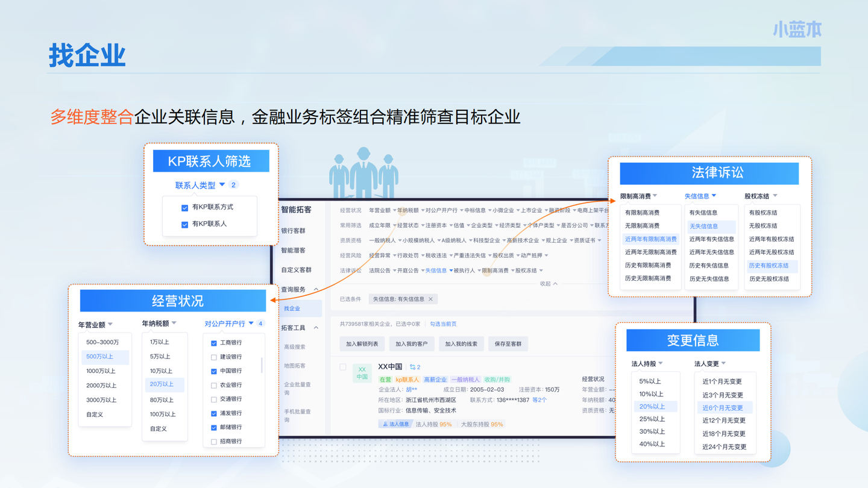Uncheck 有KP联系人 checkbox
The width and height of the screenshot is (868, 488).
(185, 225)
